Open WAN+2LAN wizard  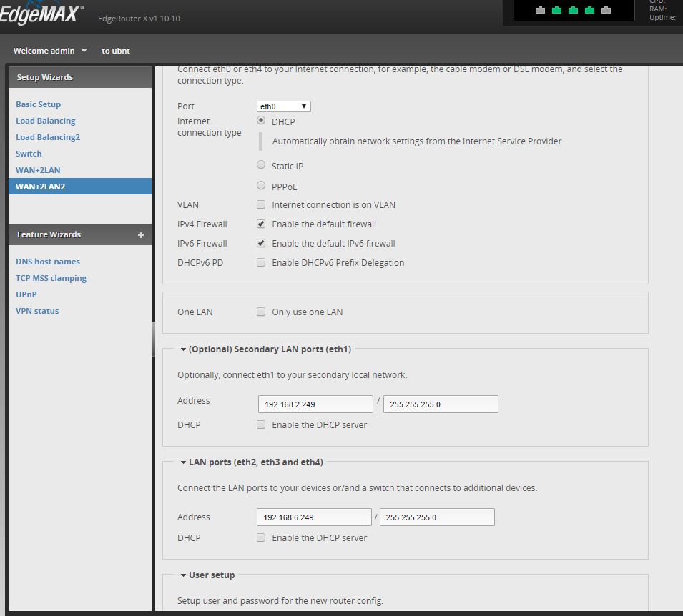pos(38,170)
